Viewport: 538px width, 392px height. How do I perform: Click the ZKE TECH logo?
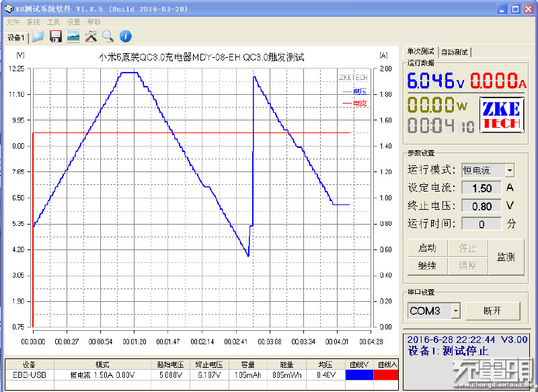click(501, 116)
